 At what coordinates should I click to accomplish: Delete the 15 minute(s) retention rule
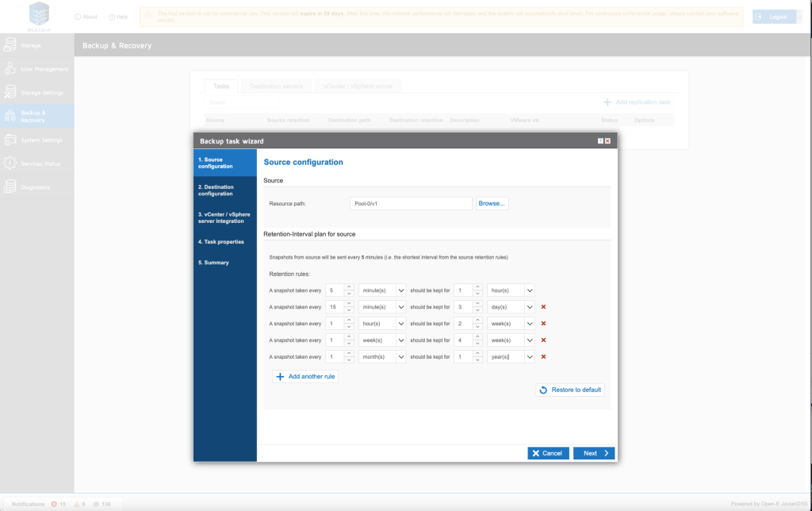(543, 307)
